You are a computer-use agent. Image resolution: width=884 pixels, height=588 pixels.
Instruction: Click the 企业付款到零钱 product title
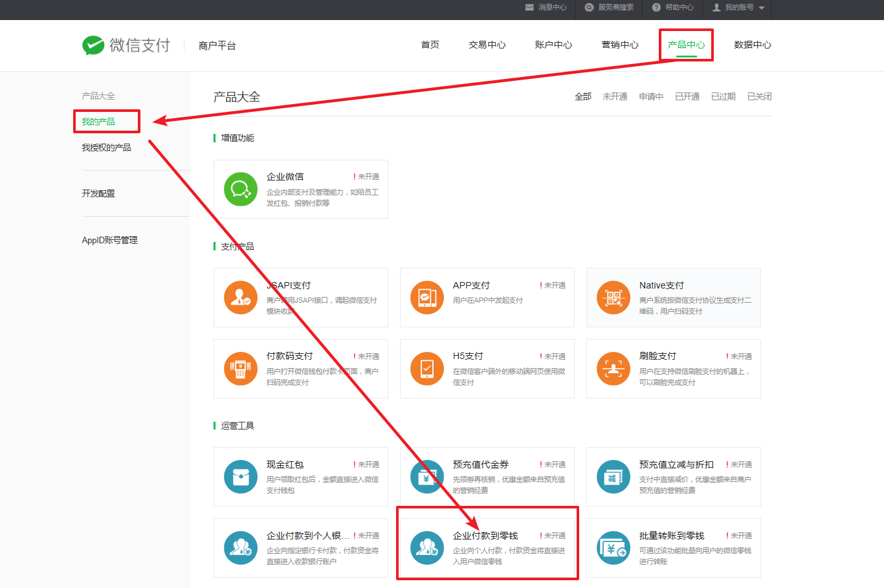[485, 536]
